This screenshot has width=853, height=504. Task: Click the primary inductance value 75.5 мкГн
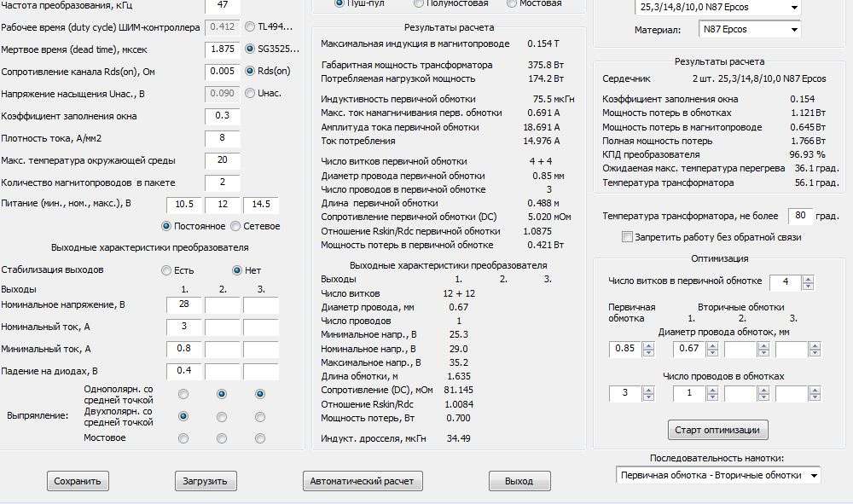pyautogui.click(x=554, y=99)
